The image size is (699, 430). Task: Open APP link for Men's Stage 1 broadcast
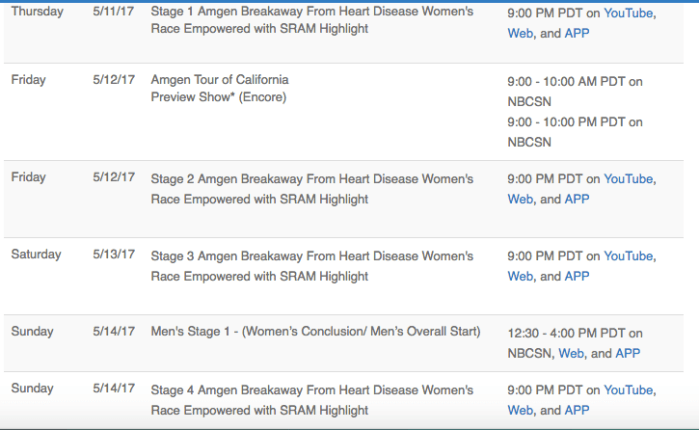627,353
